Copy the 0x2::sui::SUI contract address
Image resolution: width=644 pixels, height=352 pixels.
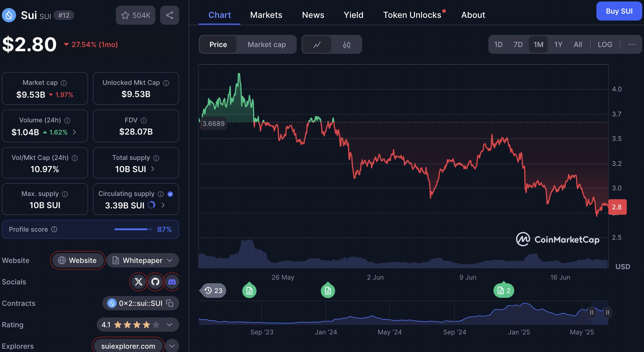click(x=170, y=303)
